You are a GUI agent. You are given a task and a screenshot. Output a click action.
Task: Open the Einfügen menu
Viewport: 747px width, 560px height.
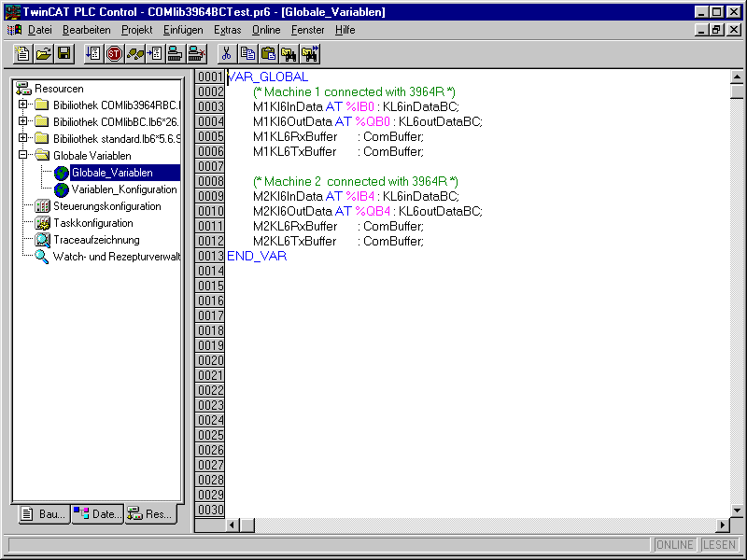183,30
